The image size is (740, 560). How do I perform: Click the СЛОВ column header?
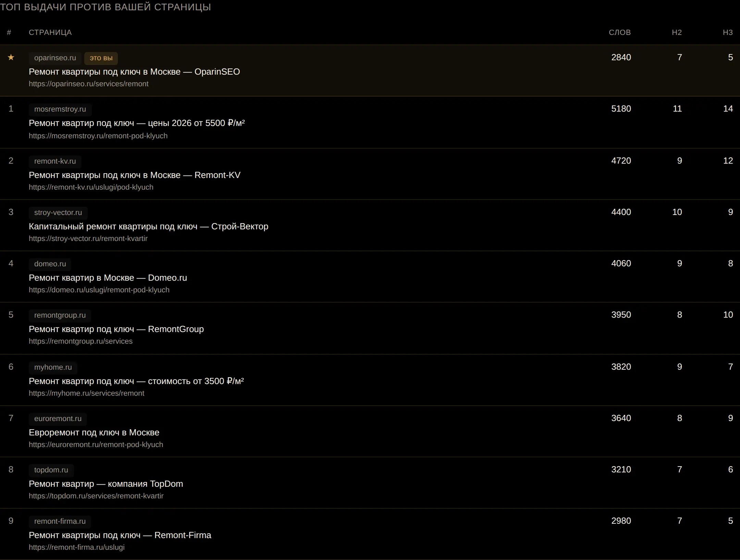click(x=620, y=33)
